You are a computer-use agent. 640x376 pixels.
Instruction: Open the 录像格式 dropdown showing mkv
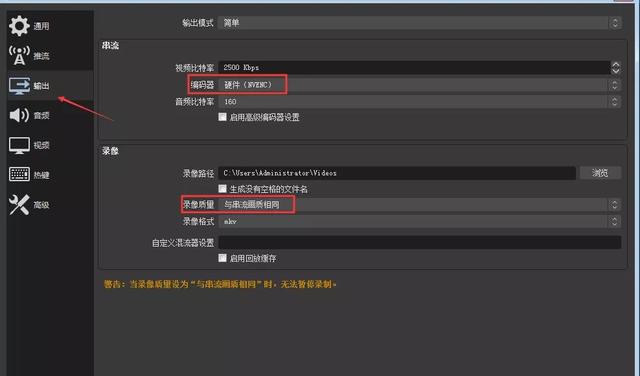pyautogui.click(x=420, y=221)
